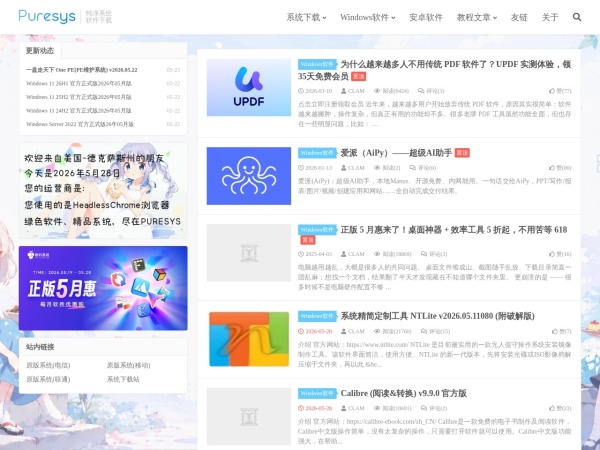
Task: Open 正版5月惠来了 article title
Action: pos(454,230)
